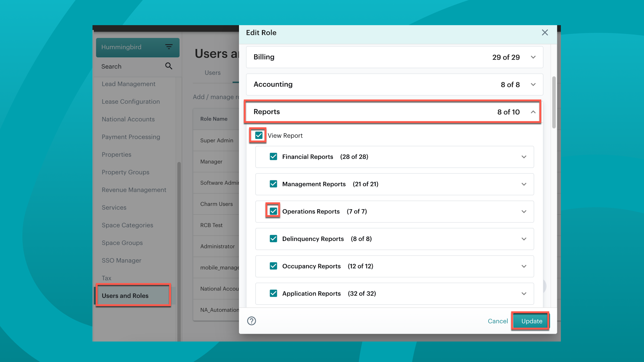Image resolution: width=644 pixels, height=362 pixels.
Task: Uncheck the View Report checkbox
Action: 258,135
